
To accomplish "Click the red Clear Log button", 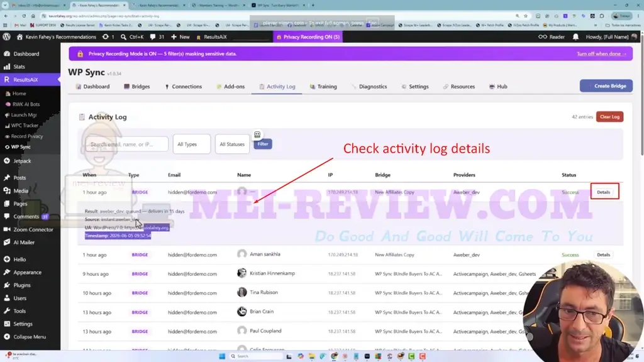I will (x=609, y=116).
